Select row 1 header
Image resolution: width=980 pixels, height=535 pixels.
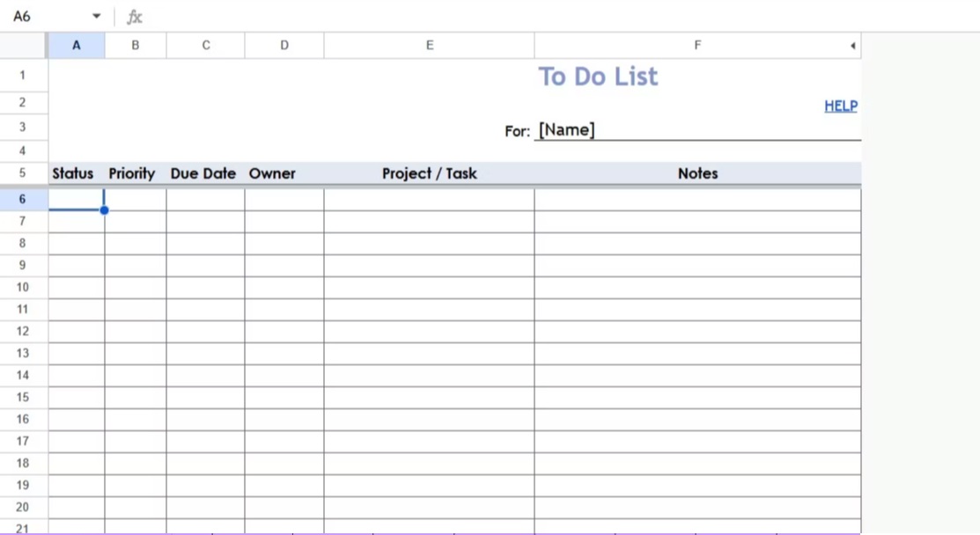click(22, 75)
